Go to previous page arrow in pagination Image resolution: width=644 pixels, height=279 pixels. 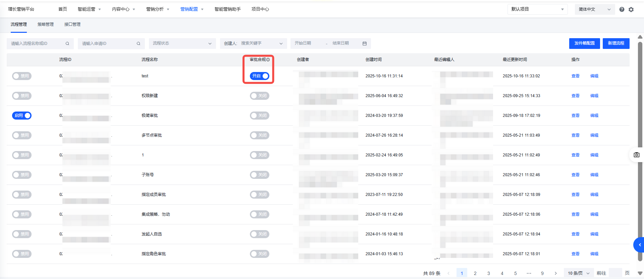point(448,273)
